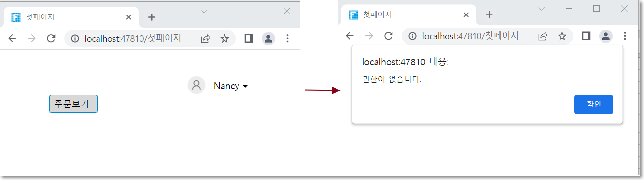Close the 첫페이지 tab in left window
Viewport: 644px width, 180px height.
128,17
